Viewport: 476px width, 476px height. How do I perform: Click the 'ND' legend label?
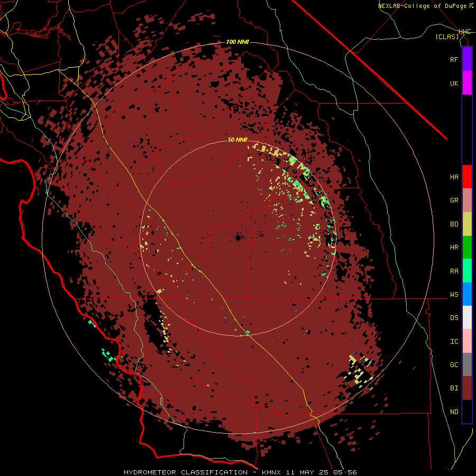pyautogui.click(x=454, y=412)
